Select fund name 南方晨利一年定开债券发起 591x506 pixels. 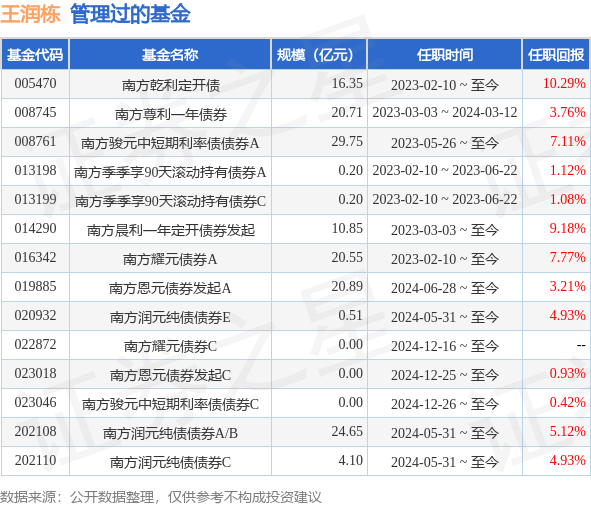(x=170, y=230)
